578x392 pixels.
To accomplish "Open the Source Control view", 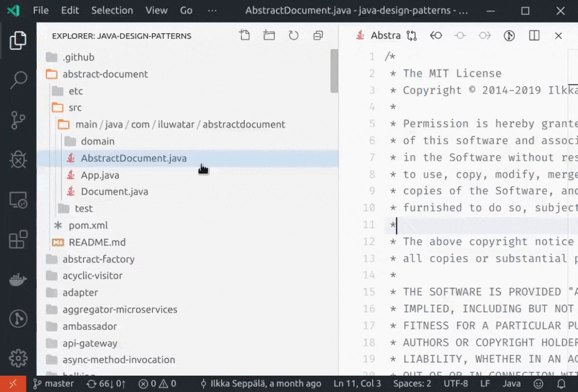I will [18, 120].
